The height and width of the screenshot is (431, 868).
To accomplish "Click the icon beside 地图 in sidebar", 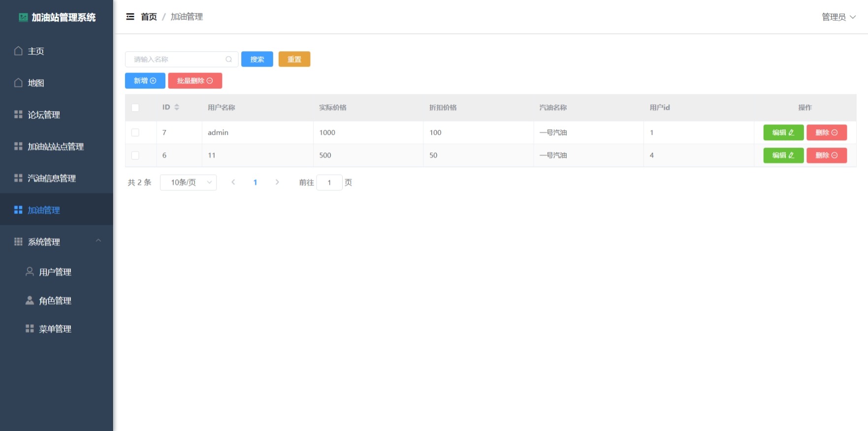I will click(18, 83).
